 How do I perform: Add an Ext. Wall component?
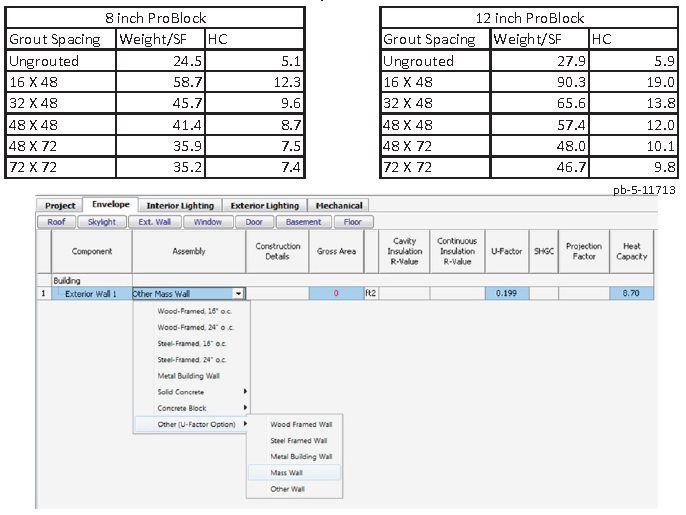(154, 222)
